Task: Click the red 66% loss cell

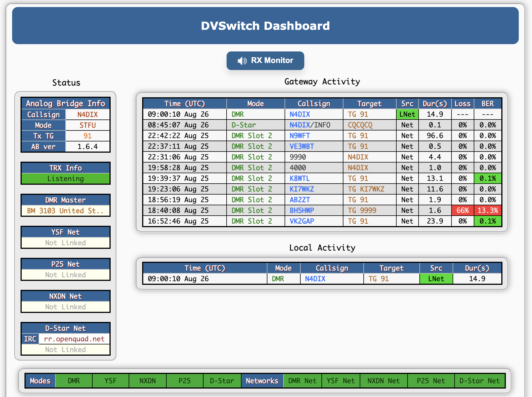Action: click(462, 211)
